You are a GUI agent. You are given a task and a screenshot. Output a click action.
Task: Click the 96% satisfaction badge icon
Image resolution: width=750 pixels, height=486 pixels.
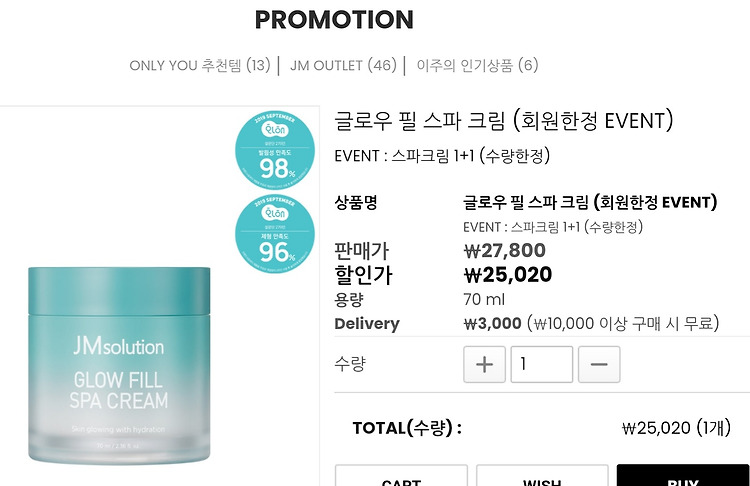(x=275, y=234)
